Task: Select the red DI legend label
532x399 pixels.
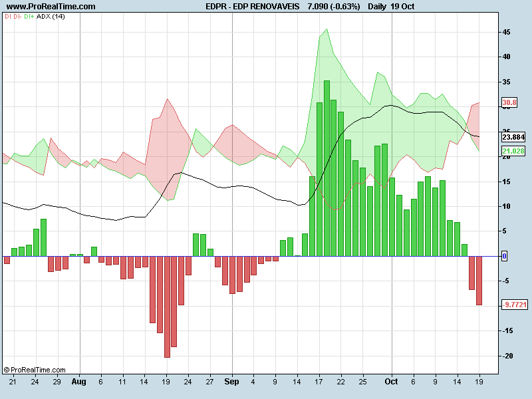Action: (8, 16)
